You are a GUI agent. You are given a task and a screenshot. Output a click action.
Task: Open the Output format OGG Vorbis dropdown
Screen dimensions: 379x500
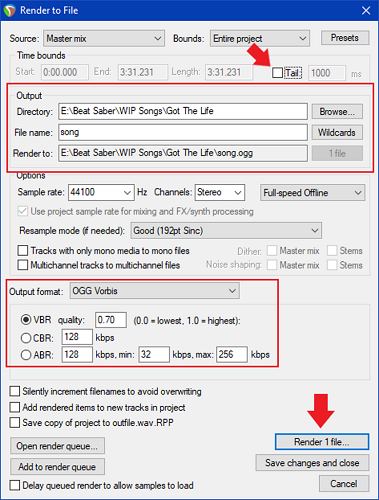click(x=155, y=291)
